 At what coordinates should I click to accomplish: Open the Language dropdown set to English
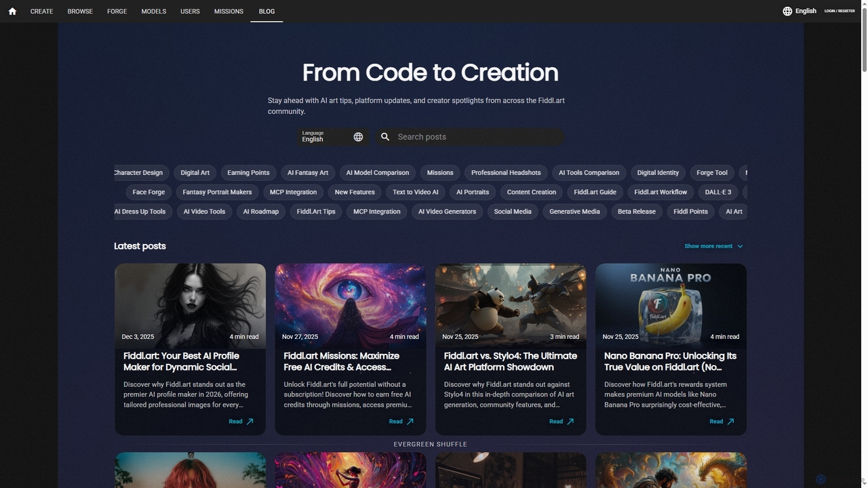333,137
